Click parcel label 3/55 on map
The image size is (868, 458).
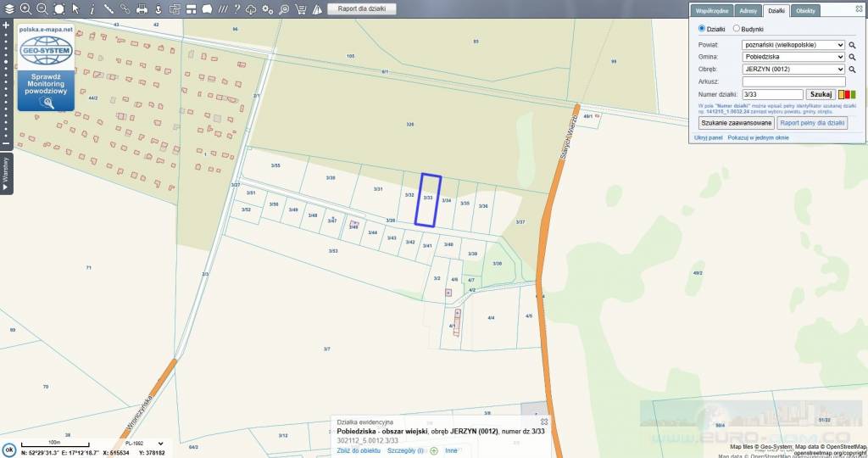275,165
